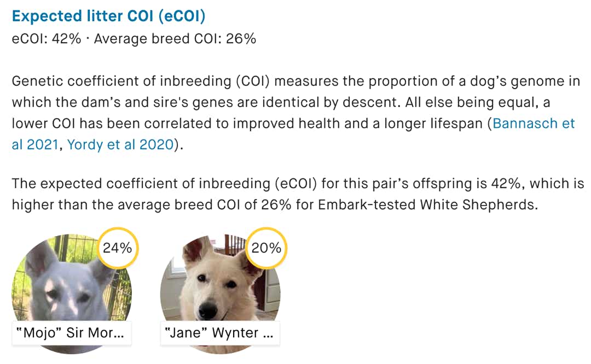The height and width of the screenshot is (364, 591).
Task: Click the 'White Shepherds' breed name text
Action: click(479, 205)
